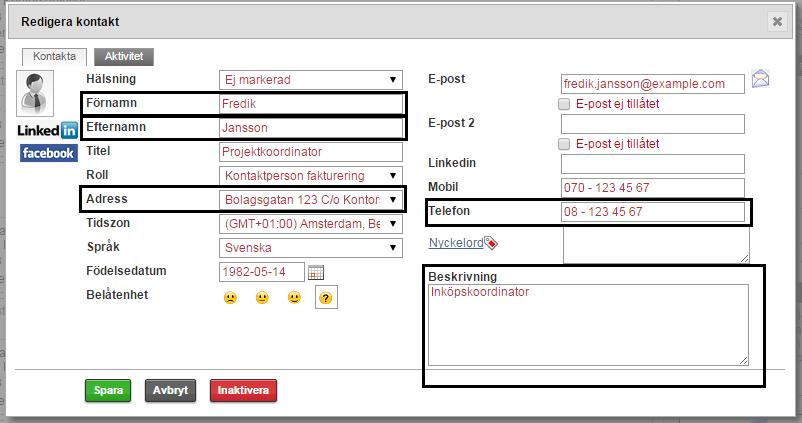Open the Nyckelord link

(x=456, y=242)
